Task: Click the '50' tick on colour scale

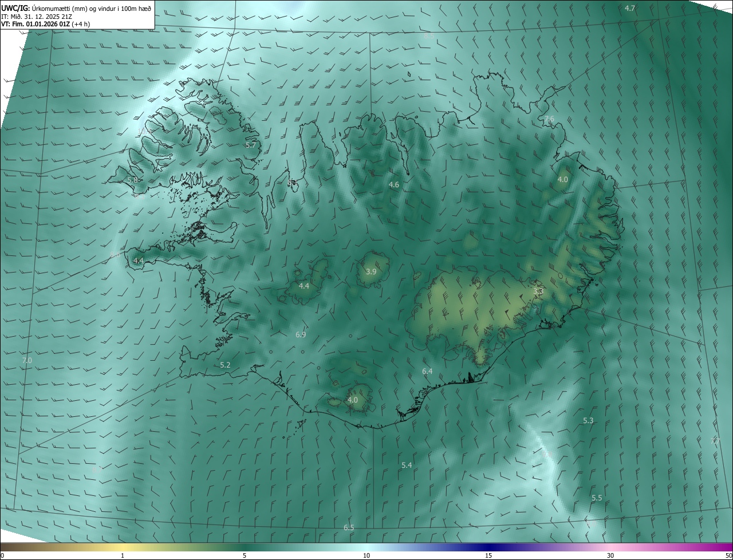Action: (x=728, y=555)
